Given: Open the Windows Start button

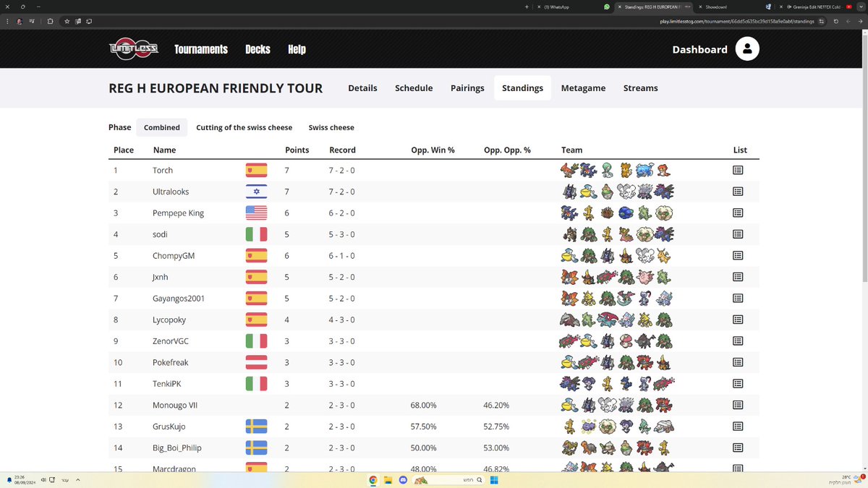Looking at the screenshot, I should click(x=495, y=479).
